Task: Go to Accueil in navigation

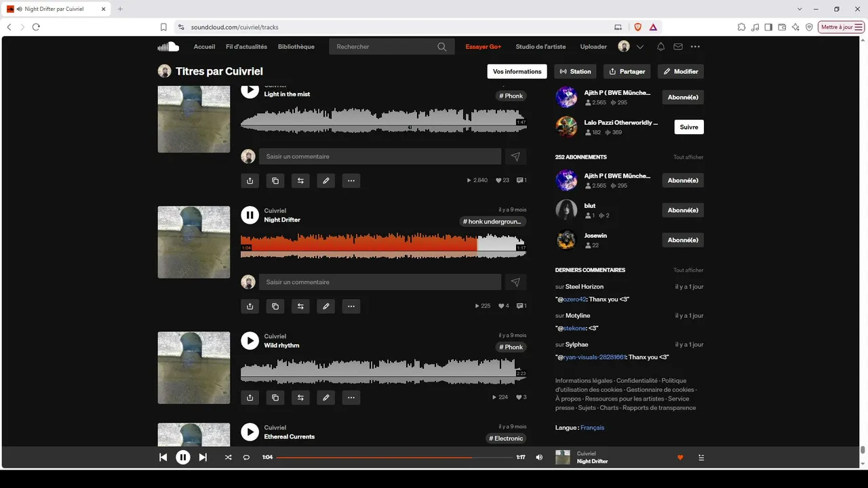Action: click(204, 47)
